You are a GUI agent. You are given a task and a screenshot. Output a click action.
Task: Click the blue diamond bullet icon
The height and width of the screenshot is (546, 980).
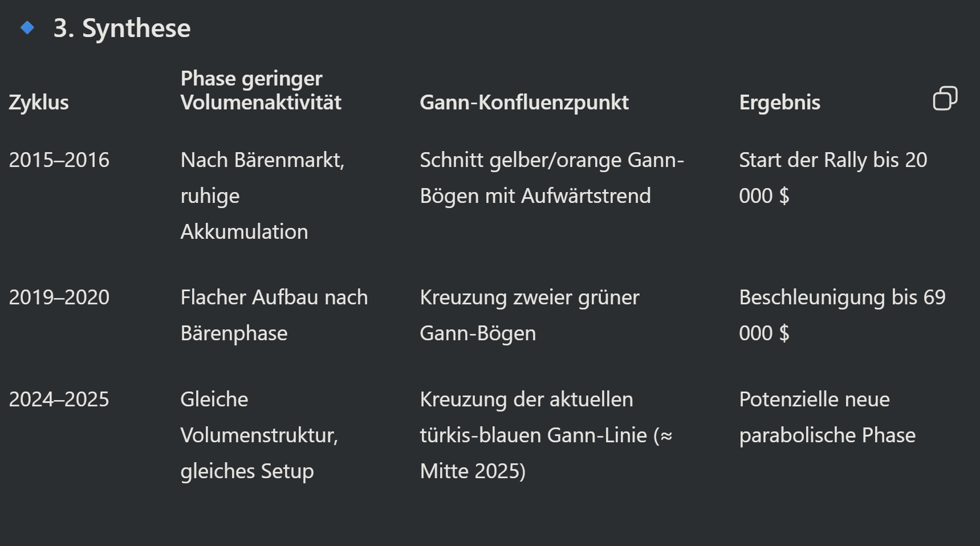(x=27, y=27)
